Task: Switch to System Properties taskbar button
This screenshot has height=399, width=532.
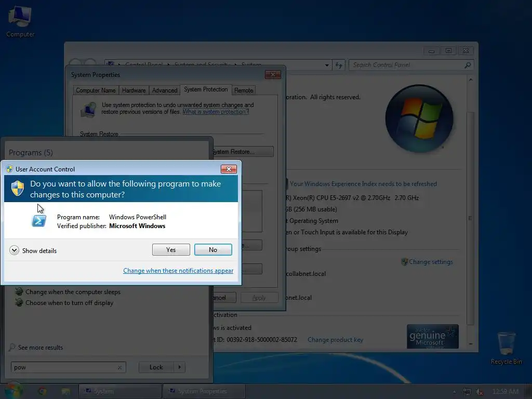Action: coord(204,391)
